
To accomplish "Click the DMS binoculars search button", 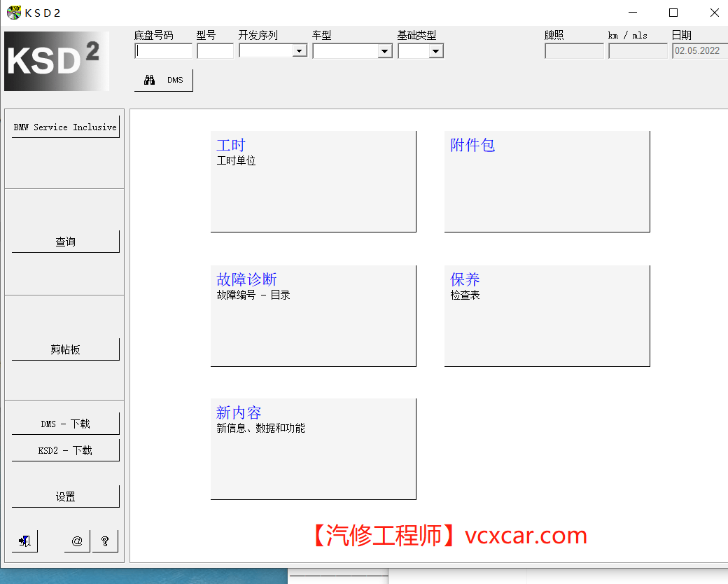I will pos(163,80).
